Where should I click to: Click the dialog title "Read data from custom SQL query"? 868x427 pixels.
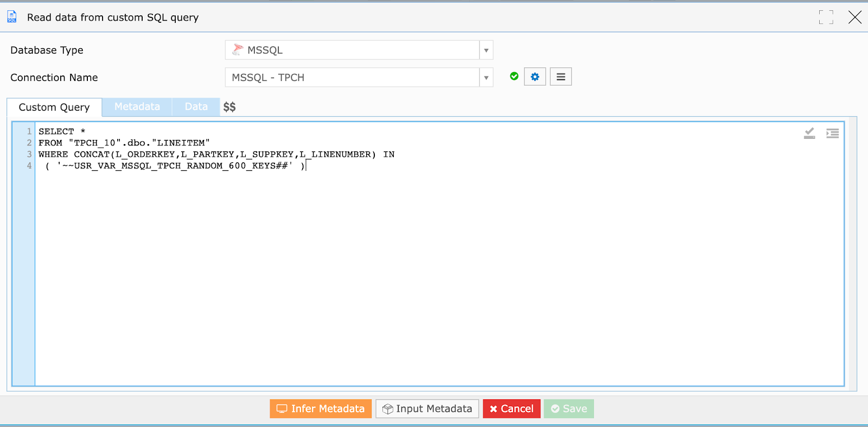tap(113, 17)
